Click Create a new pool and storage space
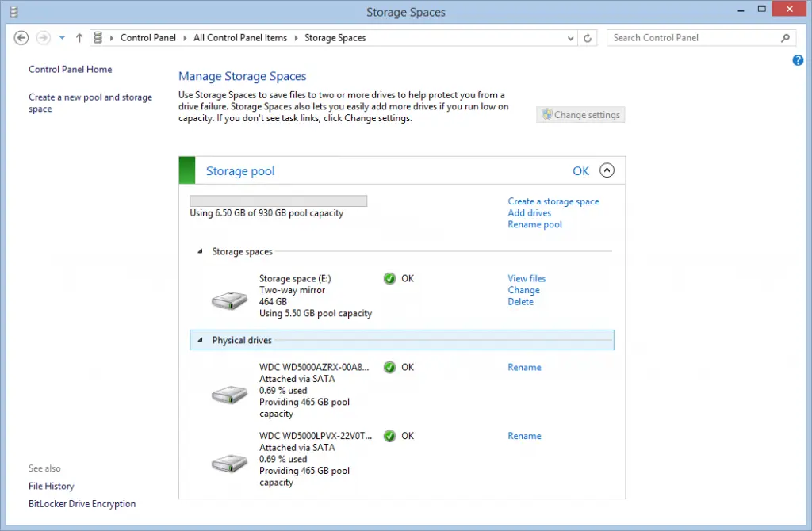This screenshot has height=531, width=812. click(90, 103)
